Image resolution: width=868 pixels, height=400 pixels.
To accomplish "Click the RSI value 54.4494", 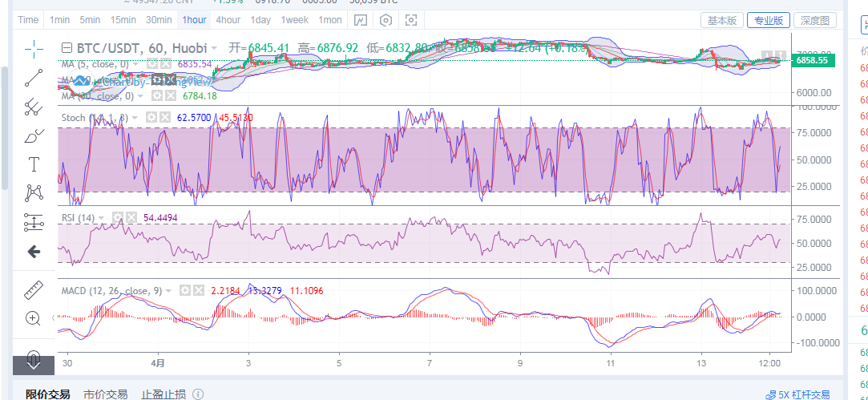I will point(160,218).
